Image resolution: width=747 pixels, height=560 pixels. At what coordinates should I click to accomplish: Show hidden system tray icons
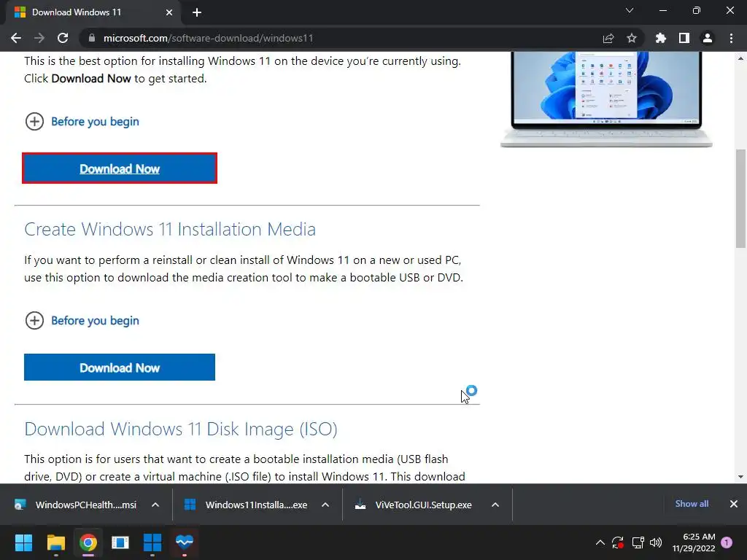point(600,542)
